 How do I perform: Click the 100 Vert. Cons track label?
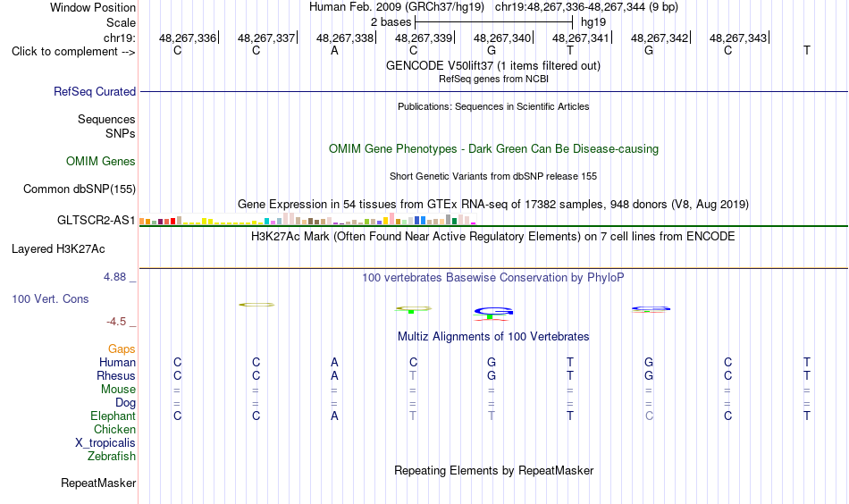[50, 298]
